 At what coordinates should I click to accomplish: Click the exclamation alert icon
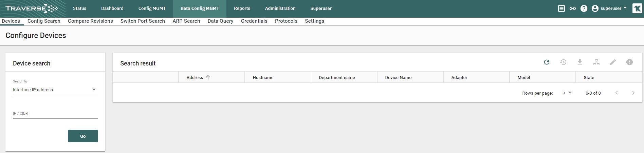click(x=629, y=62)
